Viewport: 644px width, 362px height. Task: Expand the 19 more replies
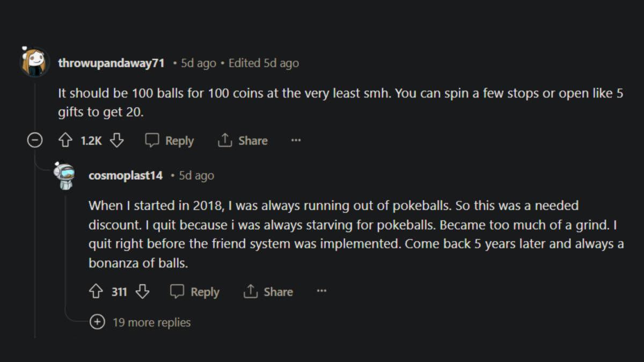97,322
